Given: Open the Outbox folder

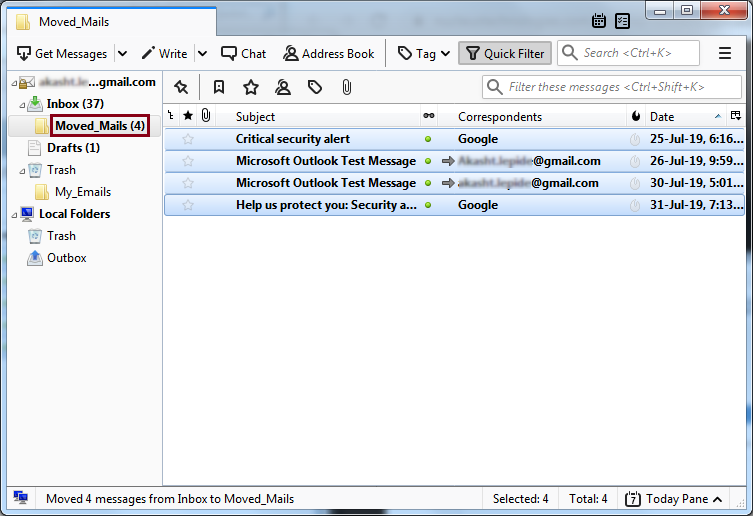Looking at the screenshot, I should 66,258.
